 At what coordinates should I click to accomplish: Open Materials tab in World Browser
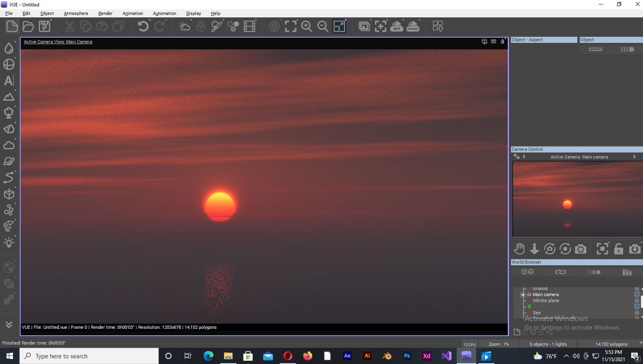pos(594,272)
